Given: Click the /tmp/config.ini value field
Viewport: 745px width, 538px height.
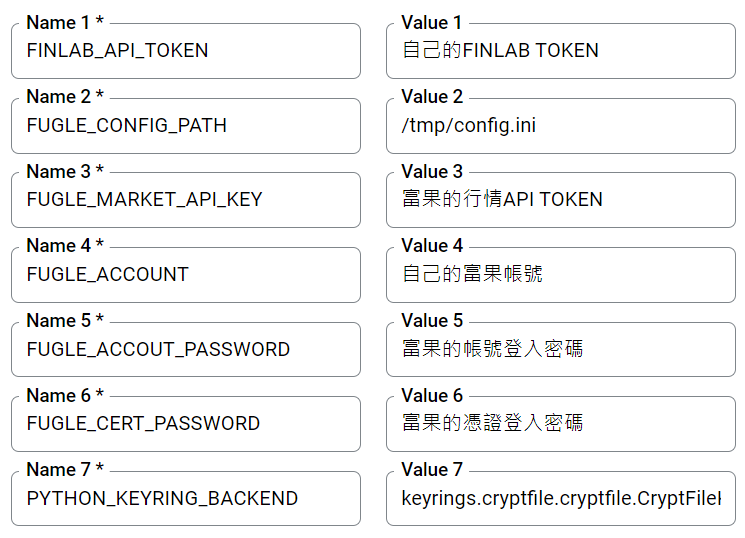Looking at the screenshot, I should coord(560,126).
